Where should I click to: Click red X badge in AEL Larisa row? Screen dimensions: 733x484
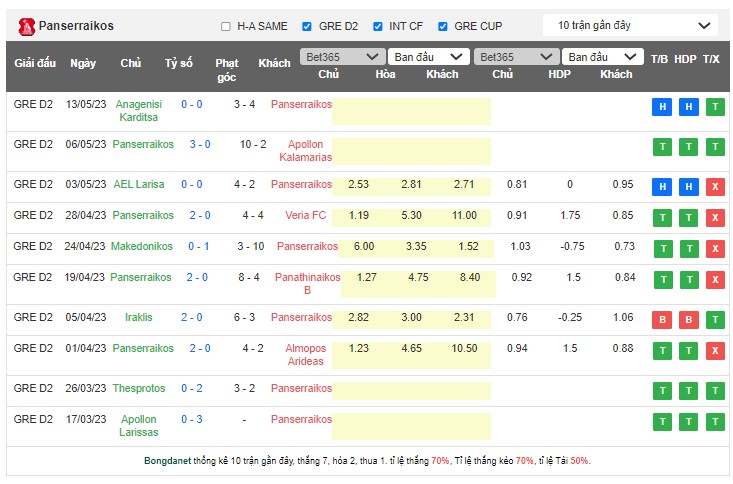[714, 187]
